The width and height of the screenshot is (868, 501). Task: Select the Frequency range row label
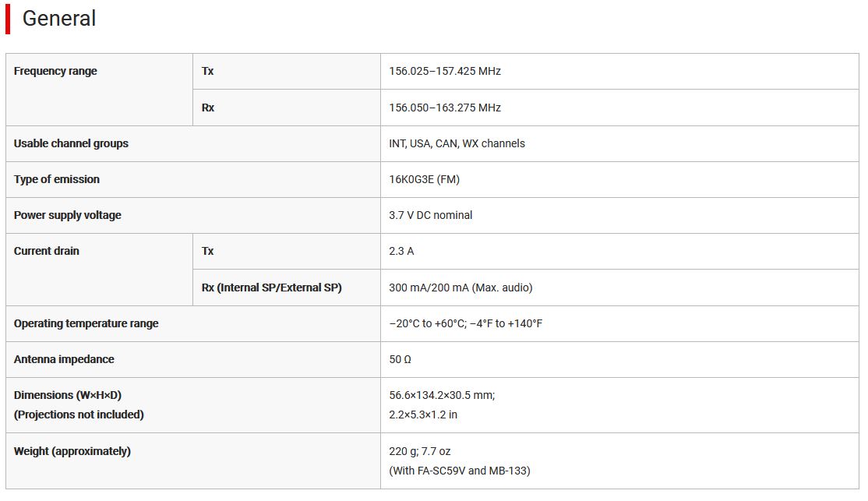pyautogui.click(x=55, y=71)
